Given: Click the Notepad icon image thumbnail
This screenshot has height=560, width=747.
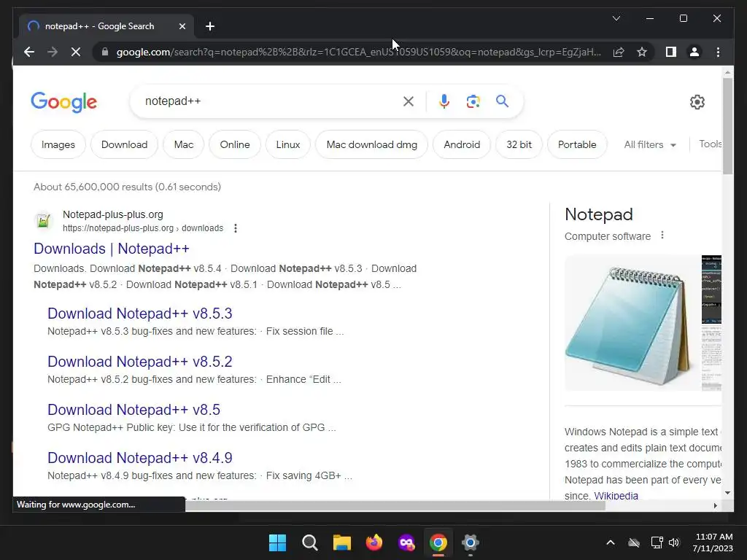Looking at the screenshot, I should pos(632,323).
